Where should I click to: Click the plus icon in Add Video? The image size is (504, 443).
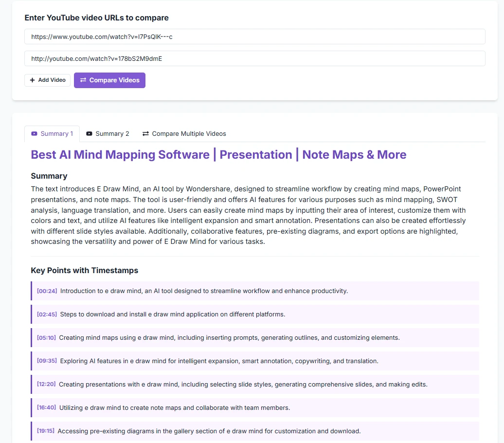click(32, 80)
